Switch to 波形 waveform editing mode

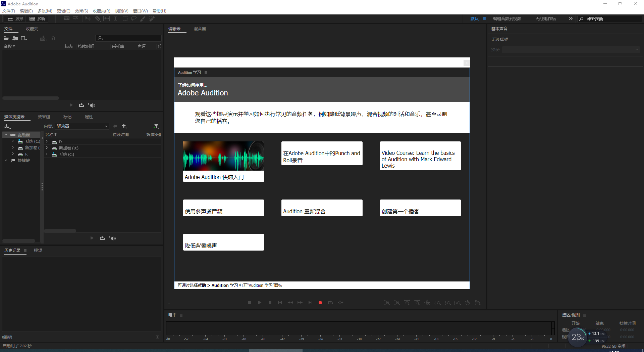coord(15,18)
